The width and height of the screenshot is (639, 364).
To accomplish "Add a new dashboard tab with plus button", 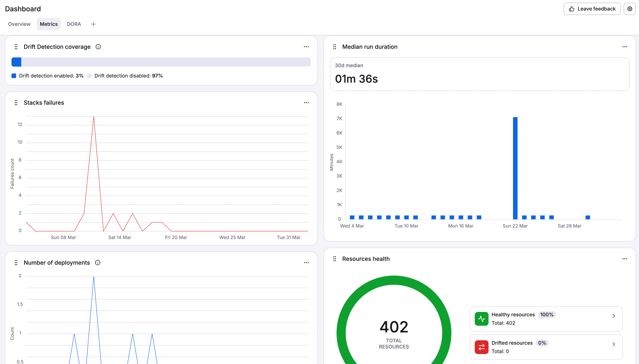I will pos(93,24).
